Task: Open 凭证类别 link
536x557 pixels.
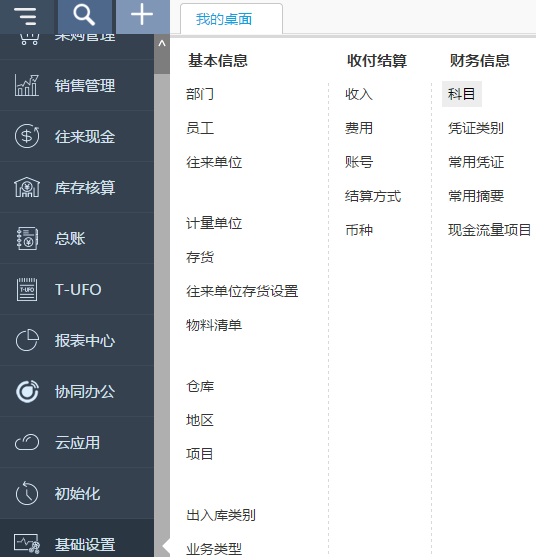Action: click(476, 128)
